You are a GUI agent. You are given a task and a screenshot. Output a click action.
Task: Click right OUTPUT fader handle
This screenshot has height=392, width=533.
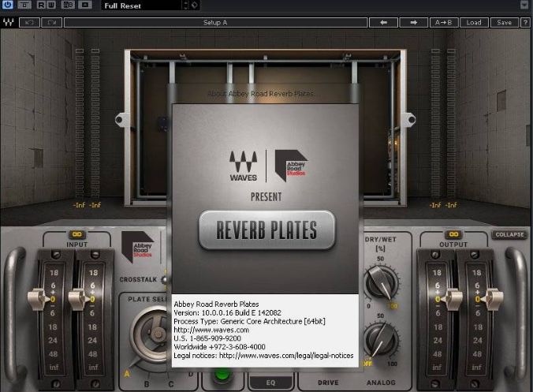[493, 299]
